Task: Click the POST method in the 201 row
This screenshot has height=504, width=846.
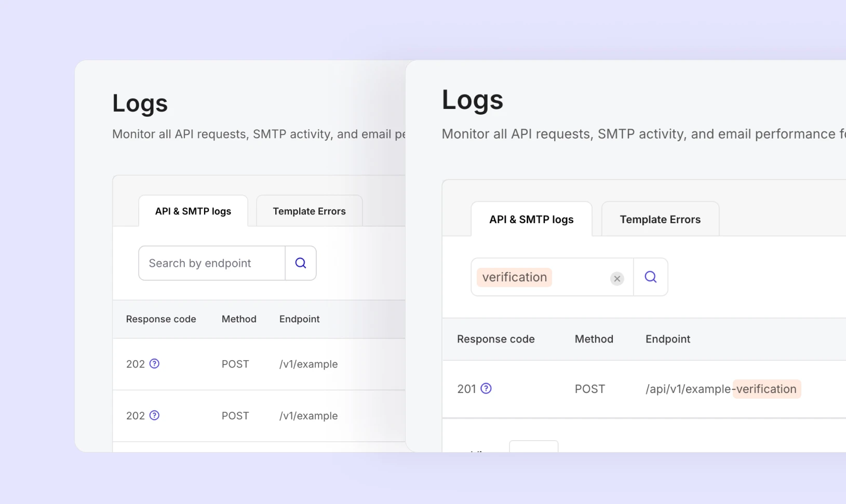Action: tap(589, 389)
